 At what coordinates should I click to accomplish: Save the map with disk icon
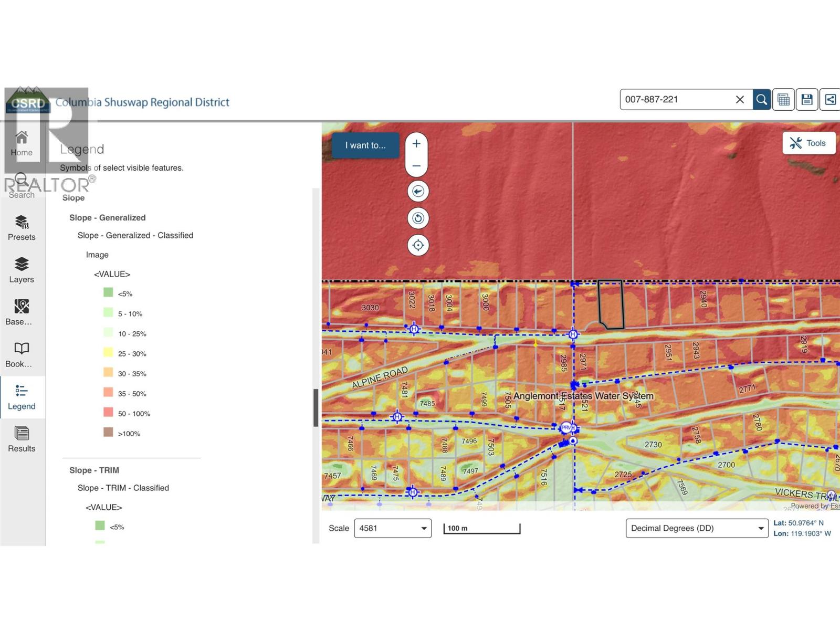(807, 99)
